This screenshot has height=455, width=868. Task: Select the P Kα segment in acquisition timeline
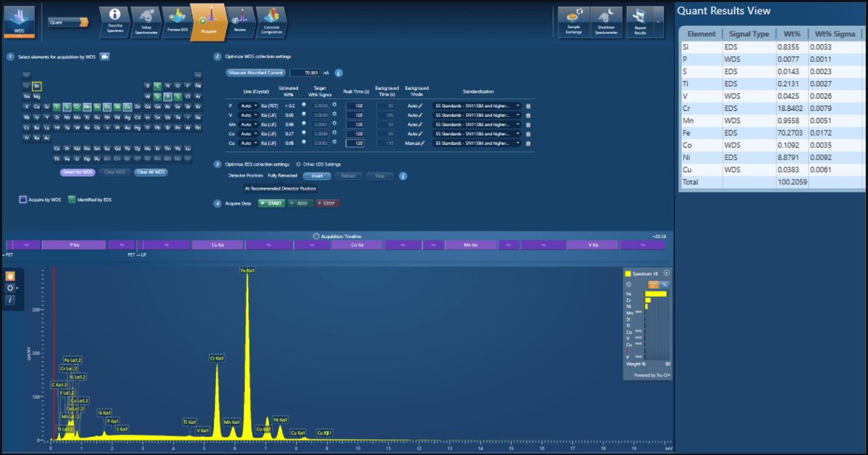pos(75,245)
